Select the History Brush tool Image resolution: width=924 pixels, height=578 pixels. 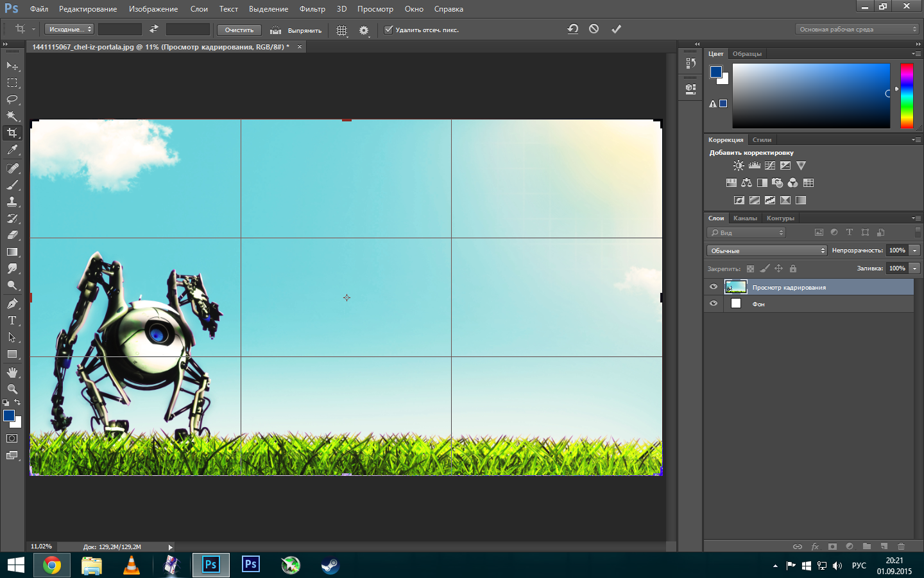pyautogui.click(x=12, y=218)
